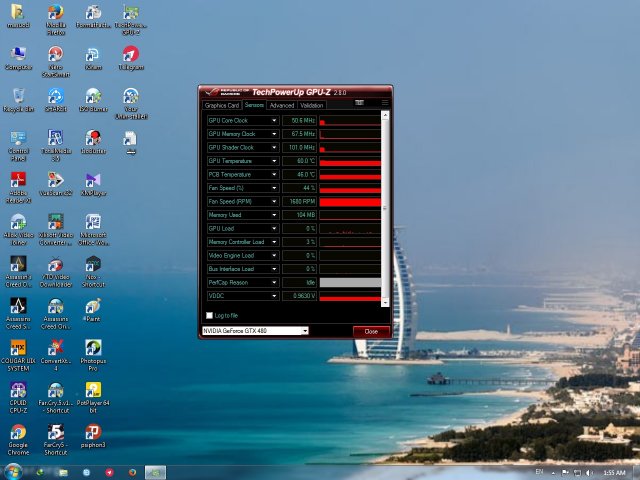
Task: Open the Validation tab
Action: (312, 105)
